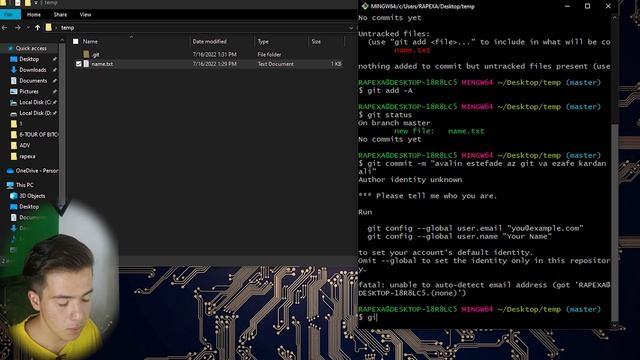
Task: Open Quick access in navigation pane
Action: (x=31, y=48)
